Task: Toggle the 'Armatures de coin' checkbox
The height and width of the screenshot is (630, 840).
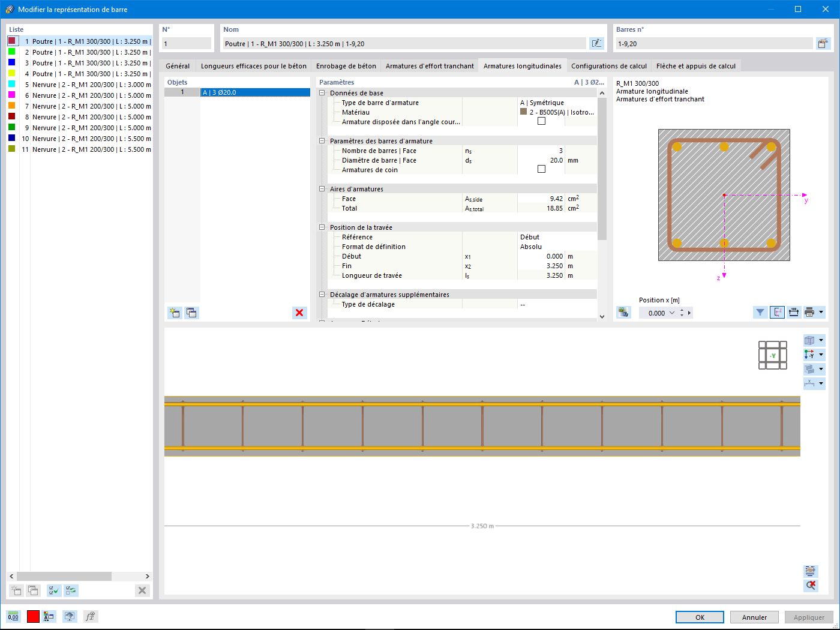Action: click(541, 169)
